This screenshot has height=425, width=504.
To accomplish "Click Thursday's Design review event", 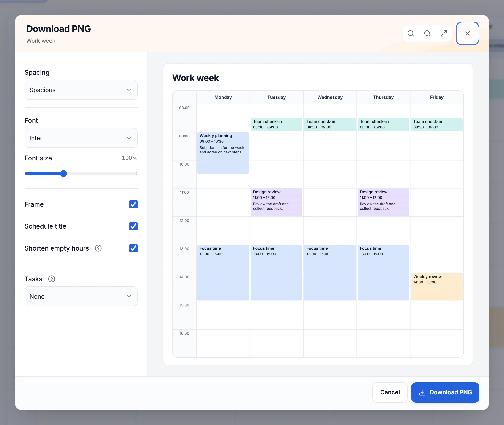I will (383, 202).
